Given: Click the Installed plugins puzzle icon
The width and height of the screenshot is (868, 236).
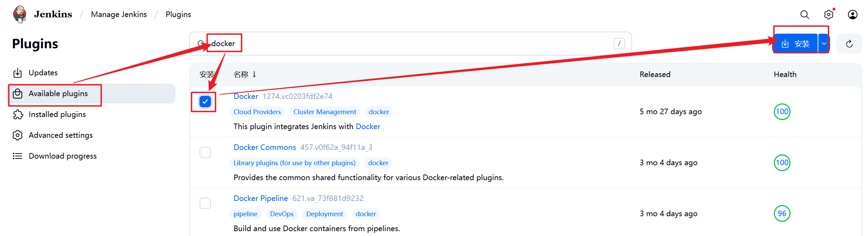Looking at the screenshot, I should point(18,115).
